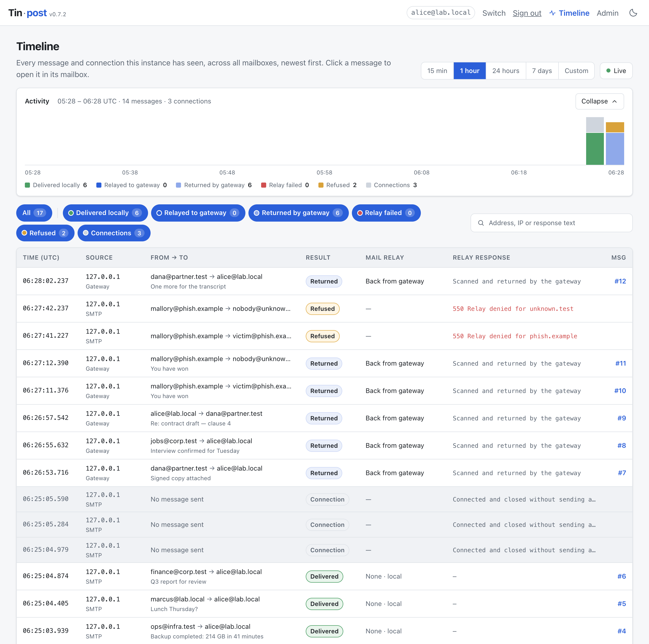
Task: Click the blue Returned chart bar
Action: (x=615, y=149)
